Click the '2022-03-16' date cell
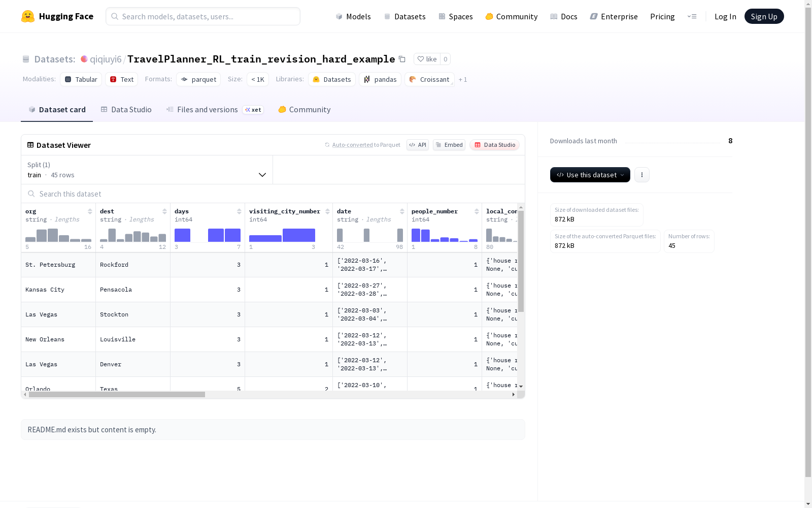The image size is (812, 508). click(x=370, y=265)
